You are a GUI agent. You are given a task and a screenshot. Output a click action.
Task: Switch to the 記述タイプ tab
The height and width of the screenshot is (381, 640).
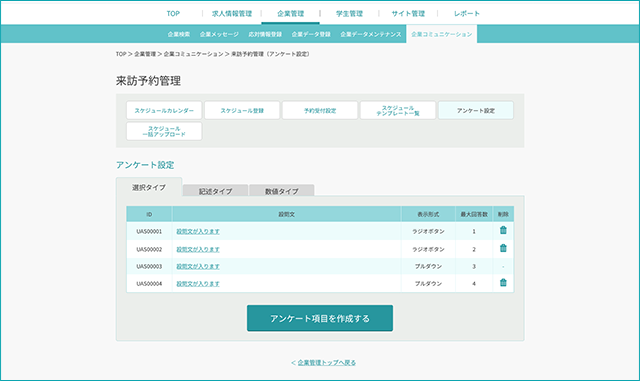[x=216, y=191]
